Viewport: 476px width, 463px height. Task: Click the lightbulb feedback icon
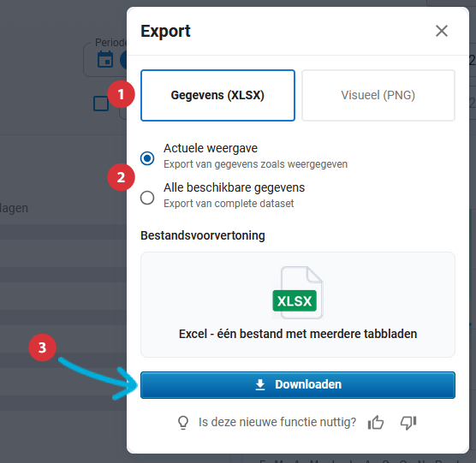point(183,422)
